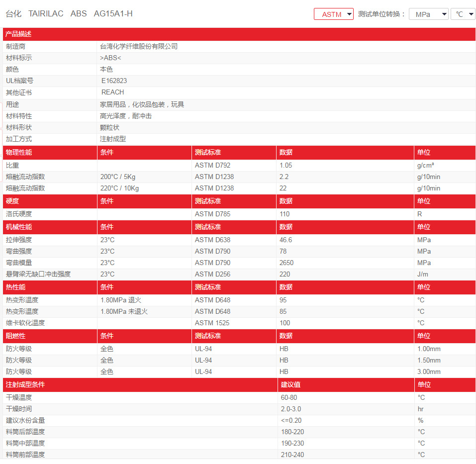The image size is (476, 464).
Task: Click the 弯曲模量 row label
Action: pyautogui.click(x=18, y=263)
